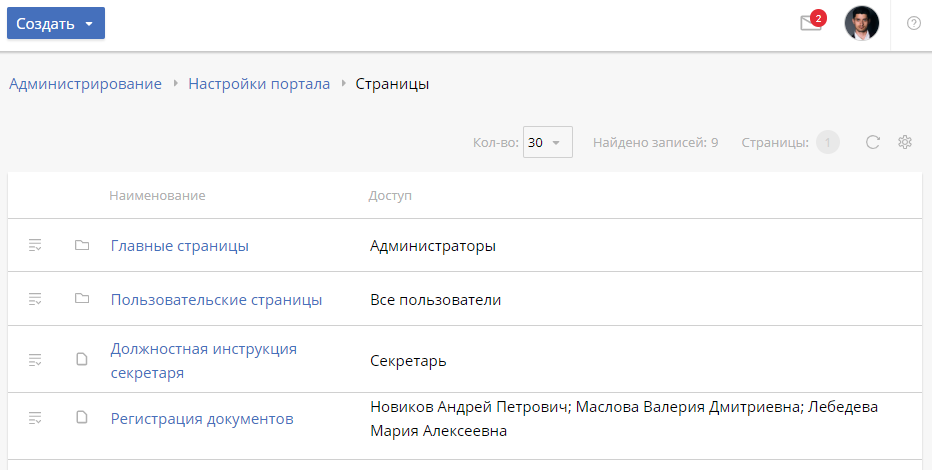
Task: Click the Доступ column header
Action: [390, 195]
